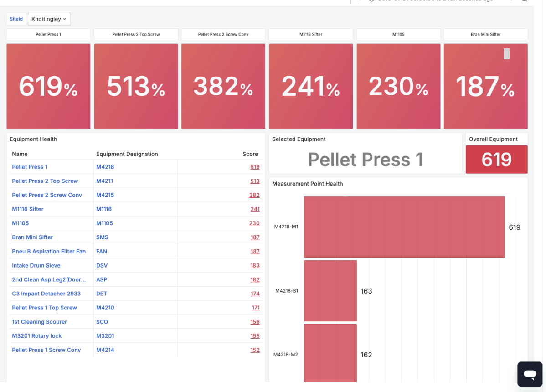Select the SiteId variable label
Image resolution: width=546 pixels, height=392 pixels.
[x=16, y=19]
